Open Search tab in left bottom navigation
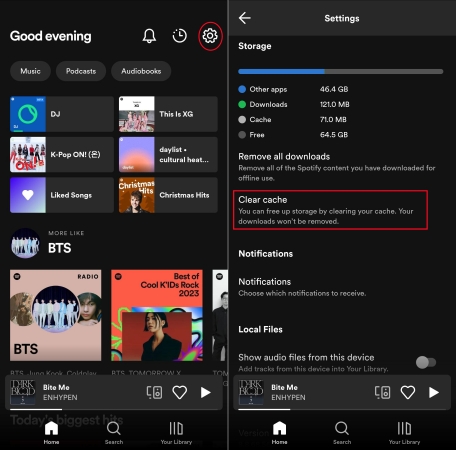 114,433
